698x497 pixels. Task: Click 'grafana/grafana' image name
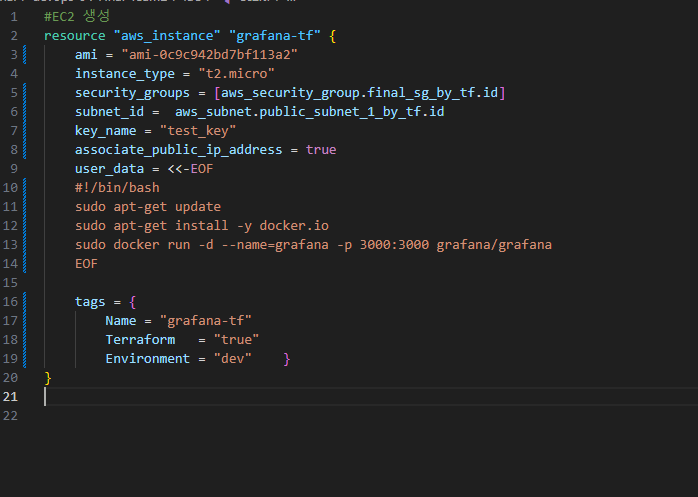point(494,244)
